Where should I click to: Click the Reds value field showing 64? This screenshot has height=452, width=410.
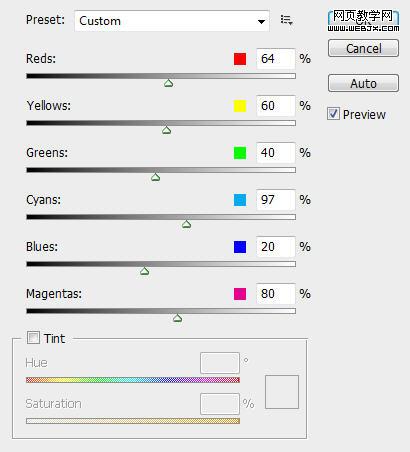(x=276, y=59)
